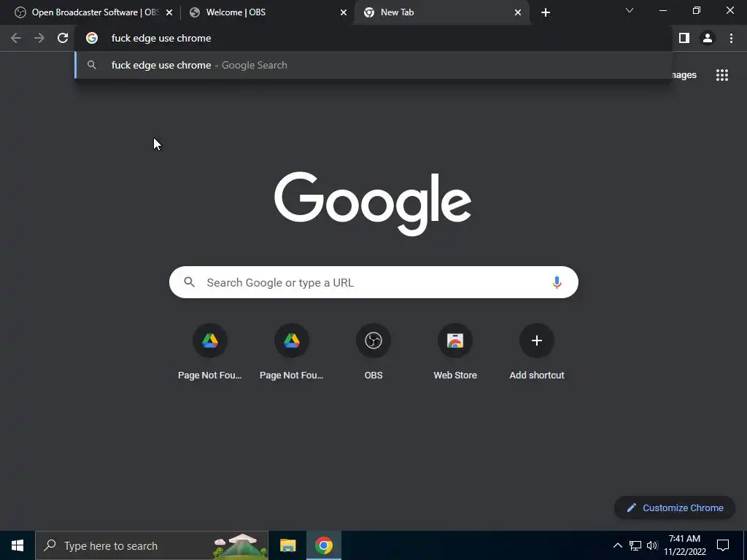Open the Windows Start menu
Screen dimensions: 747x560
18,545
